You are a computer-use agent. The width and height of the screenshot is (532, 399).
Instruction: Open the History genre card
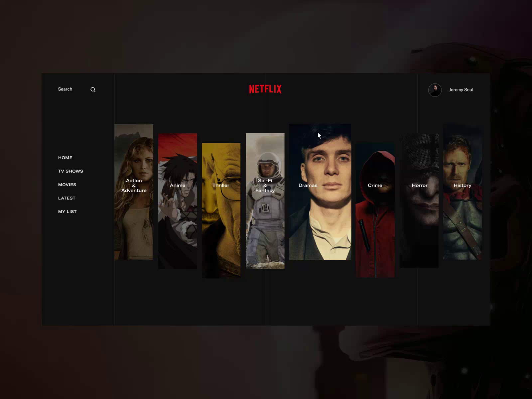[x=463, y=192]
